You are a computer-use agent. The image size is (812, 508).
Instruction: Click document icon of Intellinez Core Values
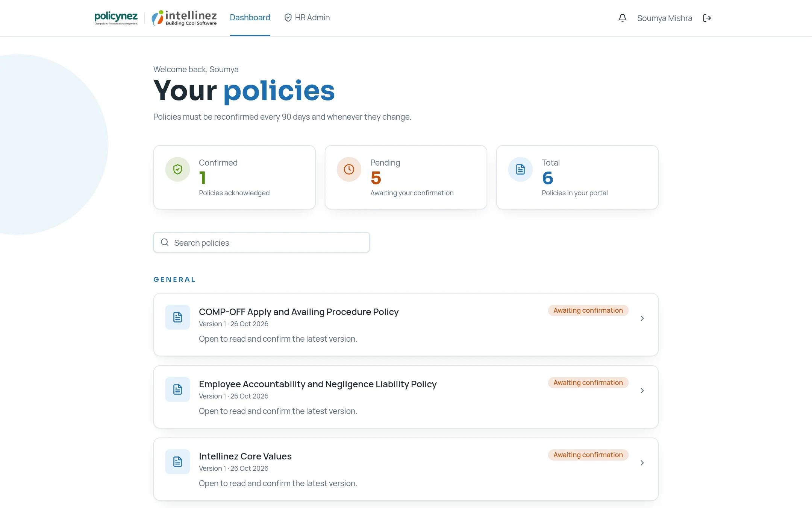178,462
